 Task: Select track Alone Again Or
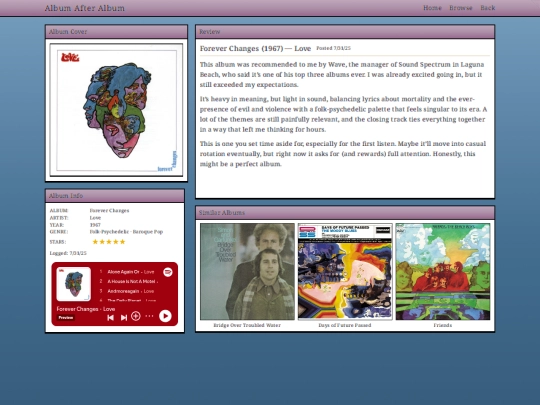click(123, 272)
